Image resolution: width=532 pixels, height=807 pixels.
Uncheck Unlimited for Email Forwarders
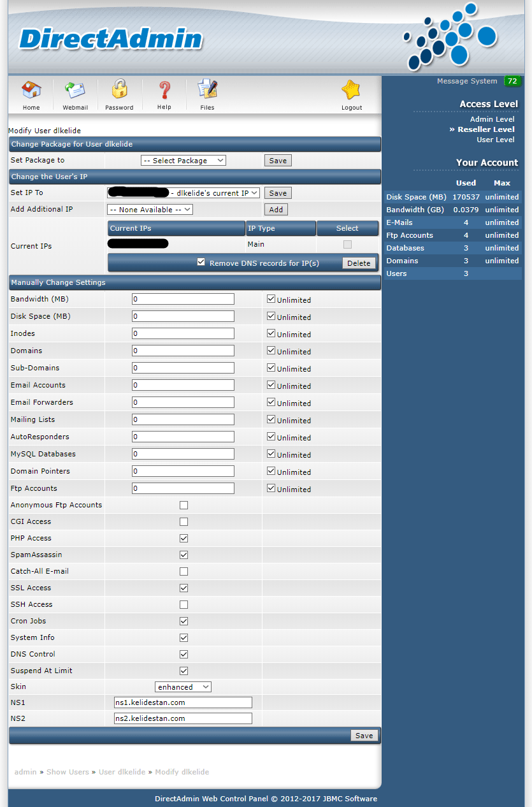[271, 402]
